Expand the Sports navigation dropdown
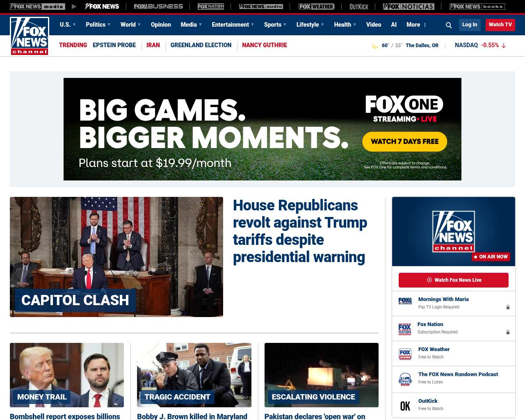This screenshot has width=525, height=420. (275, 25)
